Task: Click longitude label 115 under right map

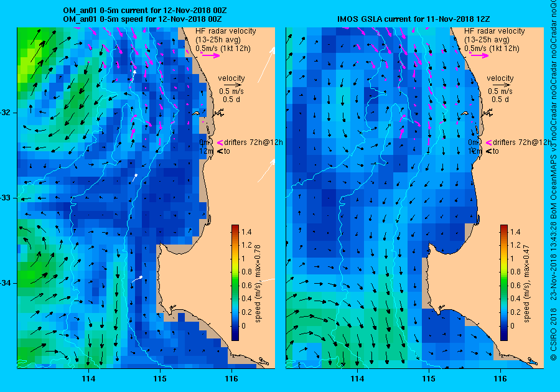Action: click(429, 379)
